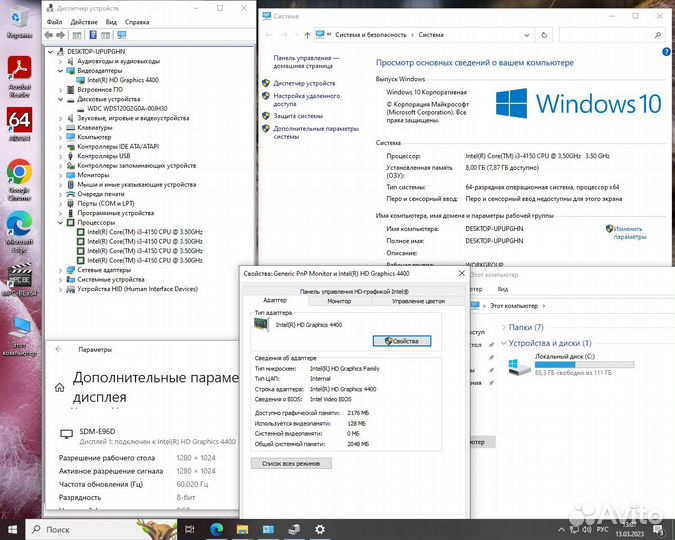The width and height of the screenshot is (675, 540).
Task: Click the show/hide console tree icon in Device Manager toolbar
Action: pyautogui.click(x=77, y=35)
